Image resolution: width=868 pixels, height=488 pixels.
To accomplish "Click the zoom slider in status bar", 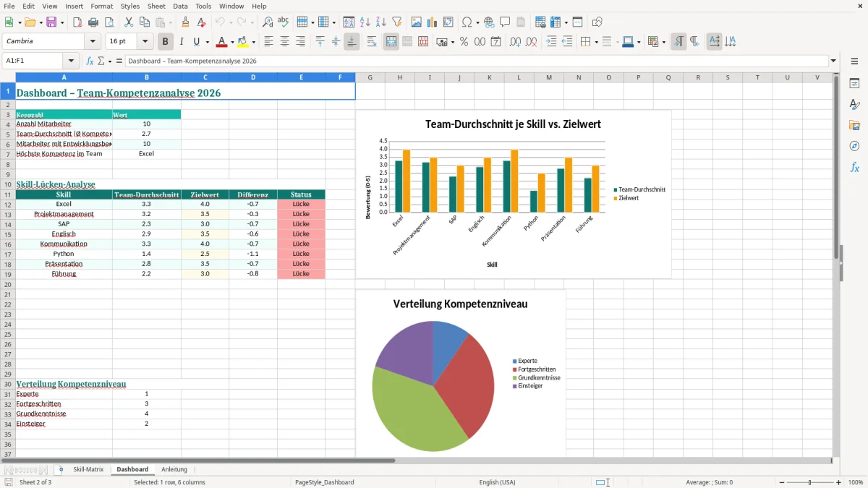I will click(809, 482).
